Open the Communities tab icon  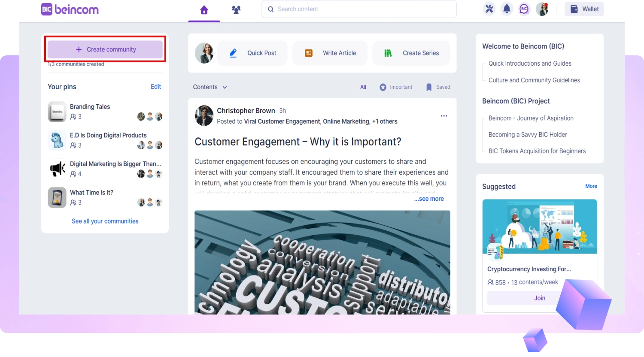tap(236, 9)
